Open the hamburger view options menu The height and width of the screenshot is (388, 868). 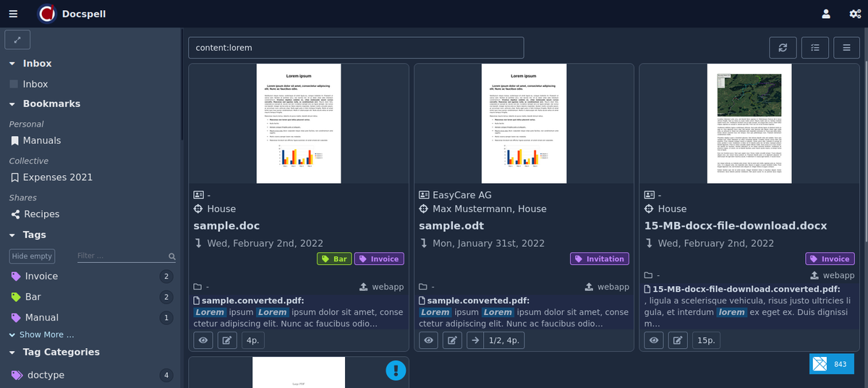(x=847, y=48)
